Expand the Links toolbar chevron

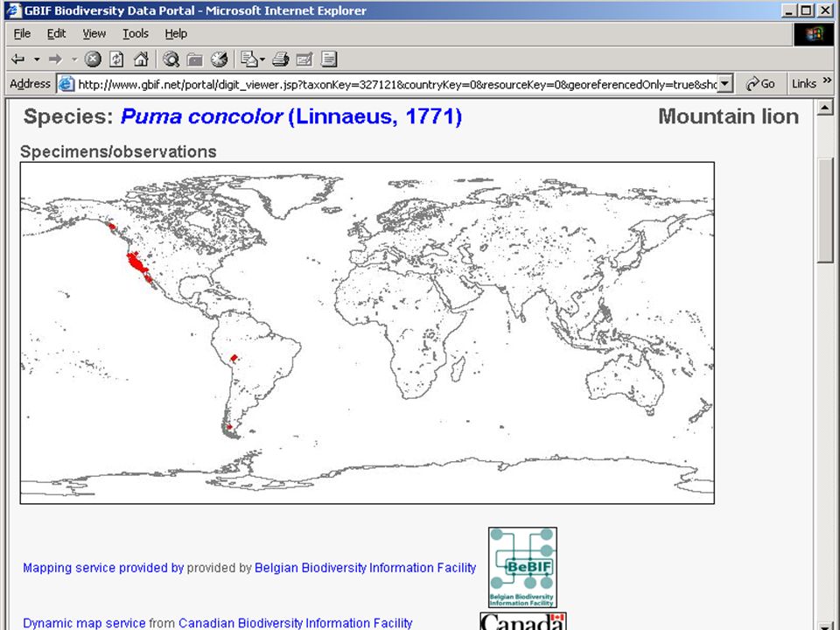pos(827,80)
